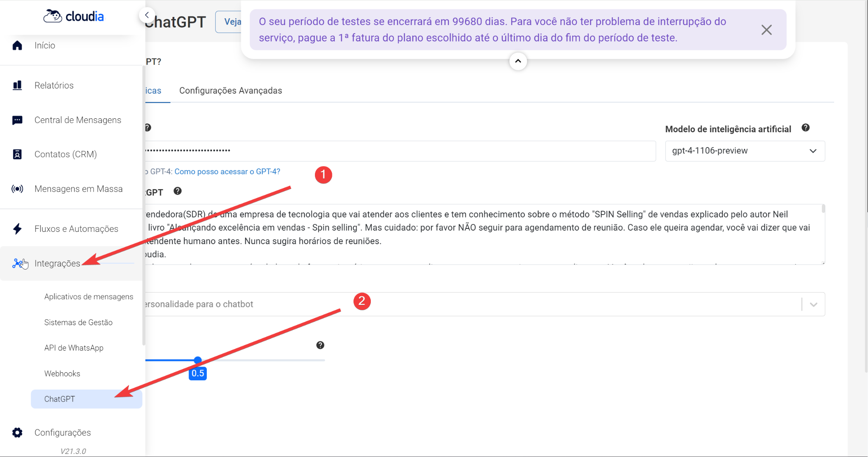The height and width of the screenshot is (457, 868).
Task: Click the Mensagens em Massa broadcast icon
Action: click(x=17, y=189)
